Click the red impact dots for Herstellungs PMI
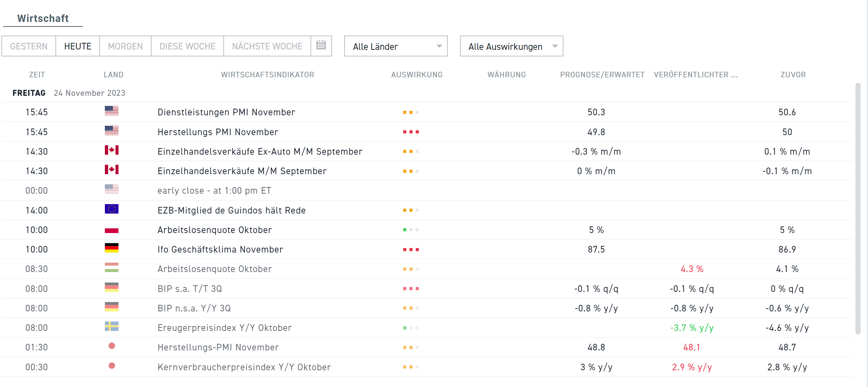 [x=411, y=132]
